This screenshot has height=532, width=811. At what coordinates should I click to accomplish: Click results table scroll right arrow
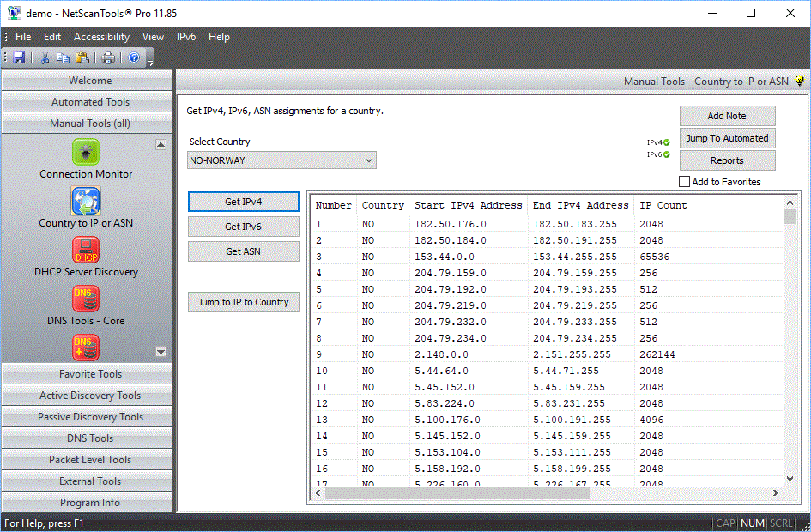point(775,493)
